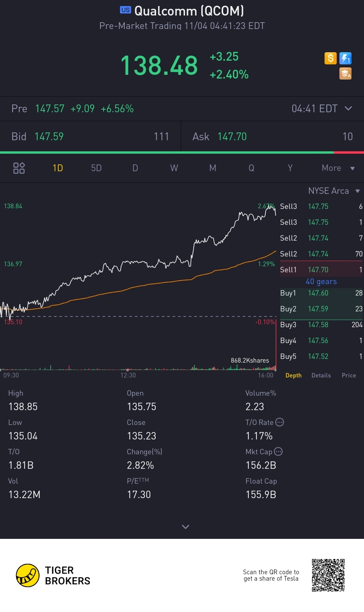
Task: Expand the 04:41 EDT pre-market dropdown
Action: [322, 109]
